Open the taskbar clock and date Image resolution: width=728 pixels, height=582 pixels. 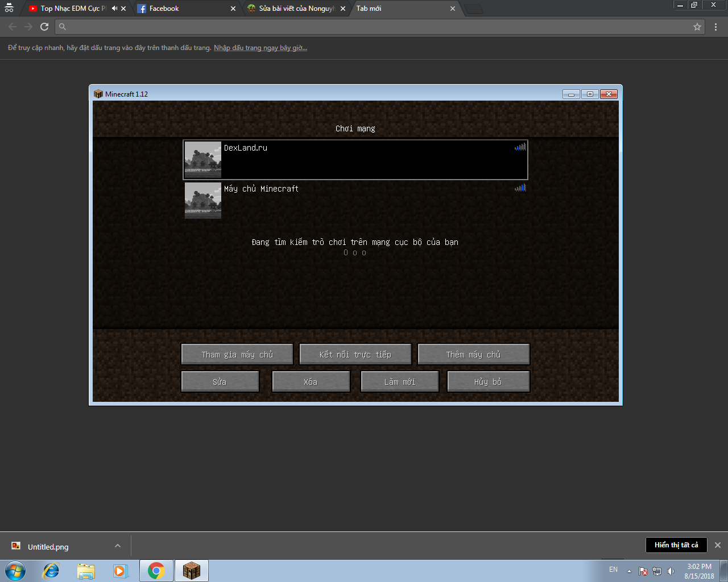pos(699,571)
